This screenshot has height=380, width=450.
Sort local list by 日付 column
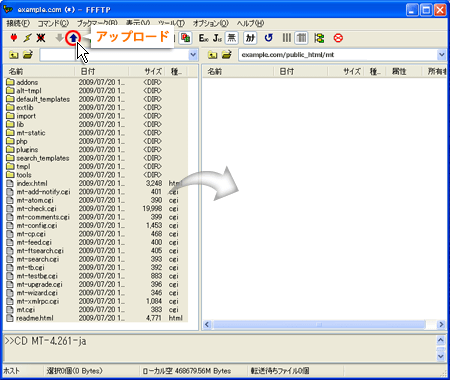(102, 71)
